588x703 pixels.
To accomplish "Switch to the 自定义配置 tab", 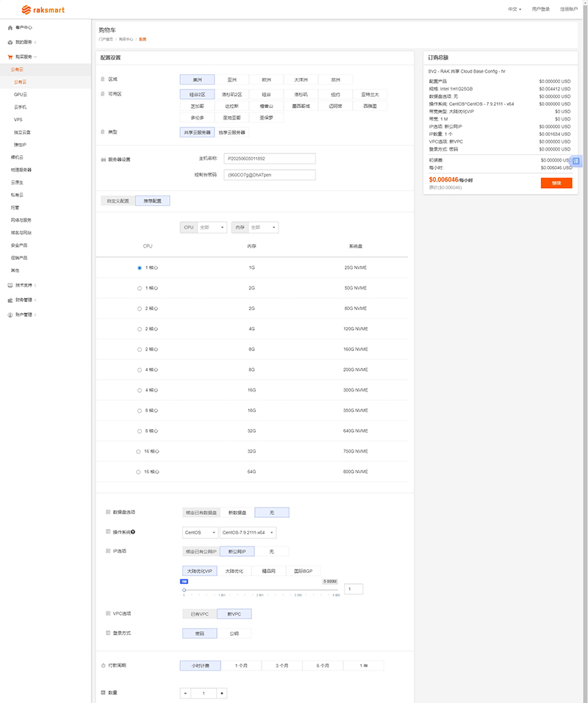I will (118, 200).
